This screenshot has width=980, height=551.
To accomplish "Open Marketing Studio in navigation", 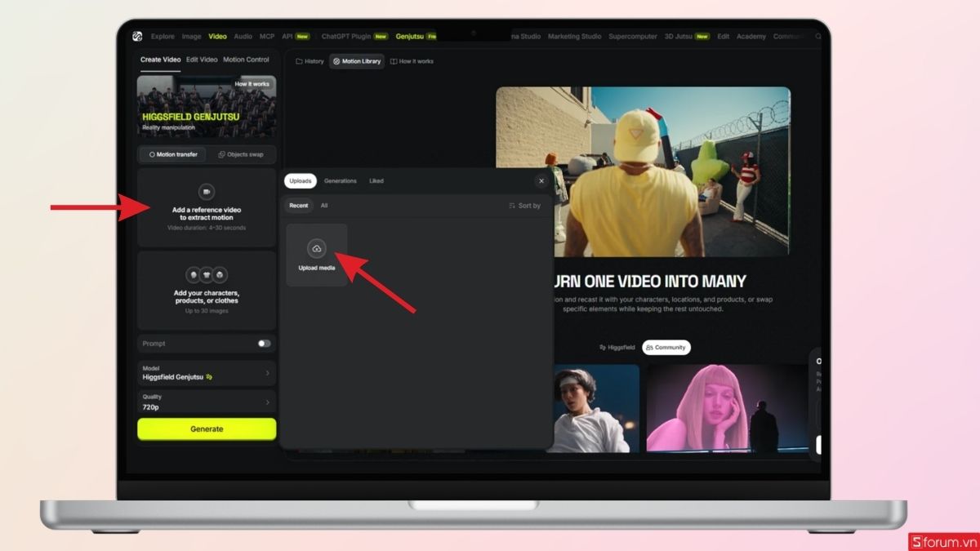I will [x=575, y=37].
